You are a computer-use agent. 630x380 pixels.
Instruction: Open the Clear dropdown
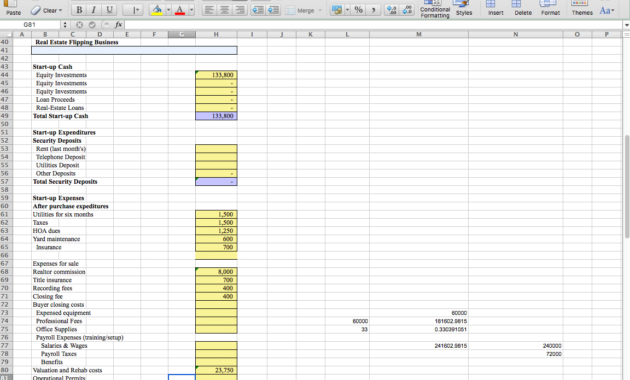coord(47,10)
